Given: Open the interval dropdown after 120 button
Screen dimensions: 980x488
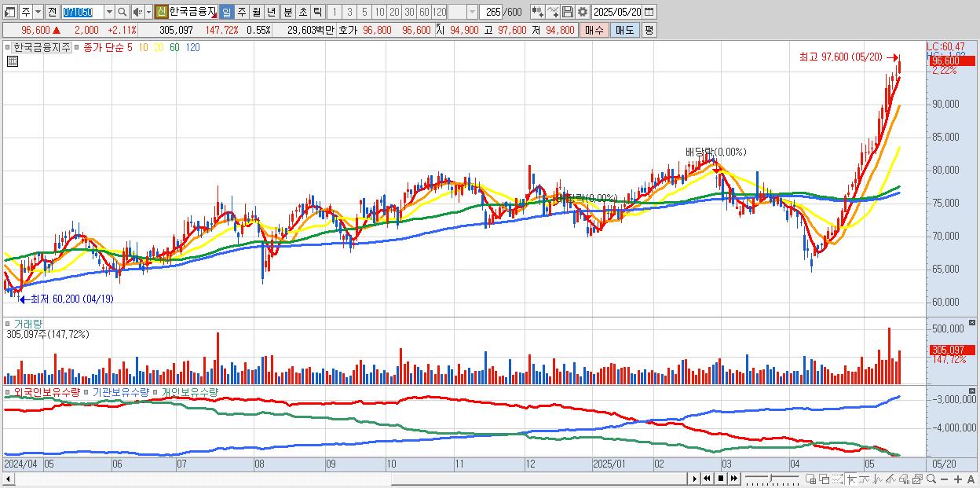Looking at the screenshot, I should point(472,12).
